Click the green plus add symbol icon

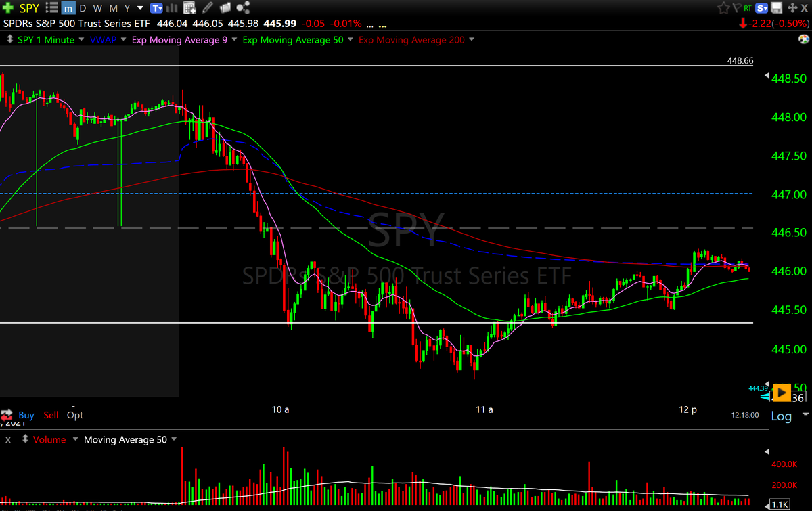pyautogui.click(x=9, y=8)
